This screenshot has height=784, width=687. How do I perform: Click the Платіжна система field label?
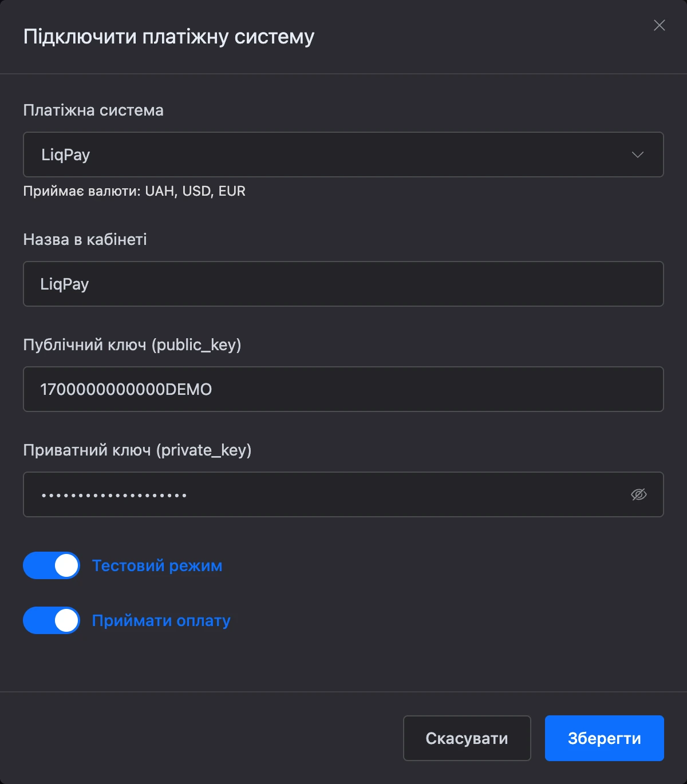point(93,110)
